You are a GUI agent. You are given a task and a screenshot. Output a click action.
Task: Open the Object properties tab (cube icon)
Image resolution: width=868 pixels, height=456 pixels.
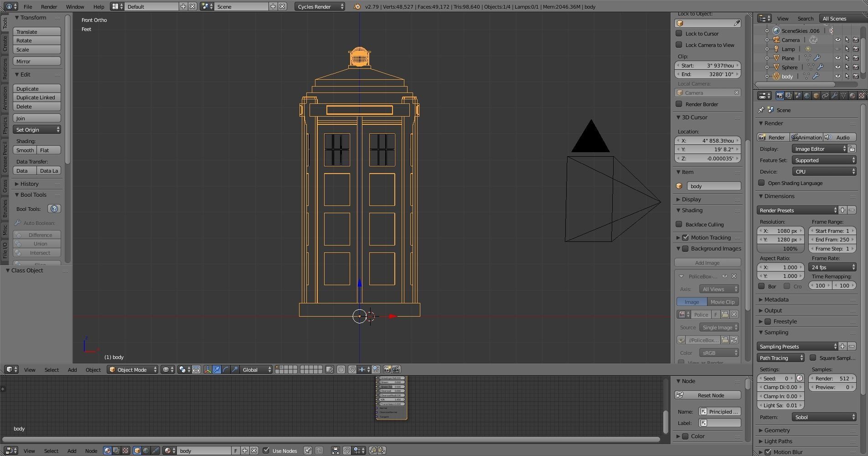[x=816, y=96]
